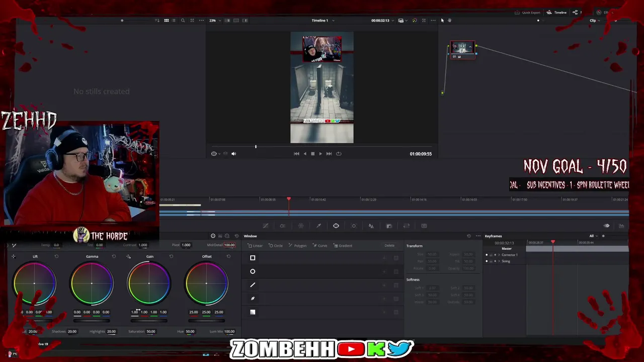644x362 pixels.
Task: Click center of Gamma color wheel
Action: pyautogui.click(x=92, y=284)
